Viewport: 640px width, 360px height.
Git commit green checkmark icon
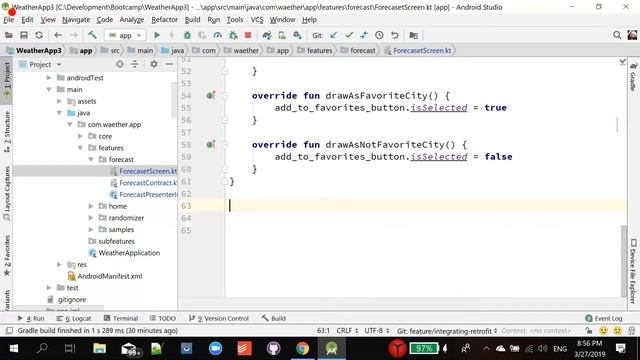[349, 36]
